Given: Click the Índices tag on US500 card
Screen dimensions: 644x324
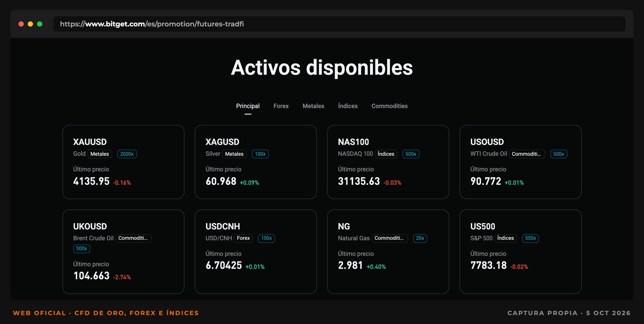Looking at the screenshot, I should click(505, 238).
